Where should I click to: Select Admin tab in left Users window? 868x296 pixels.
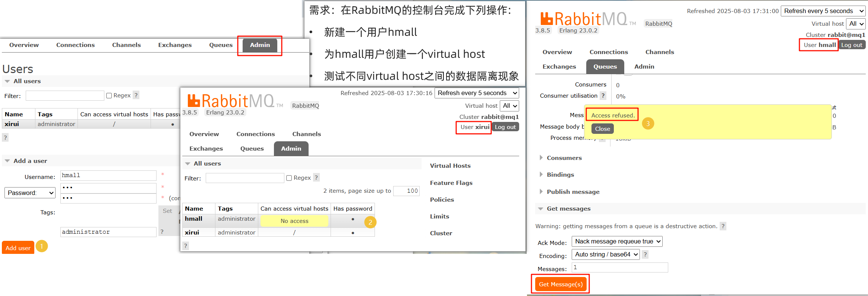tap(260, 45)
